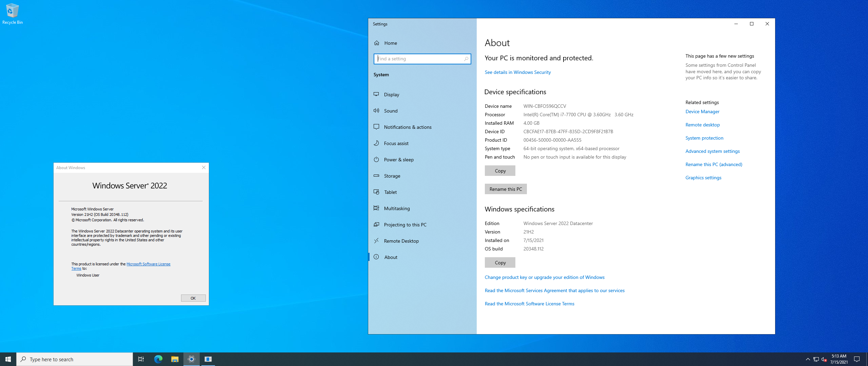Click the Rename this PC button
The image size is (868, 366).
pyautogui.click(x=506, y=189)
